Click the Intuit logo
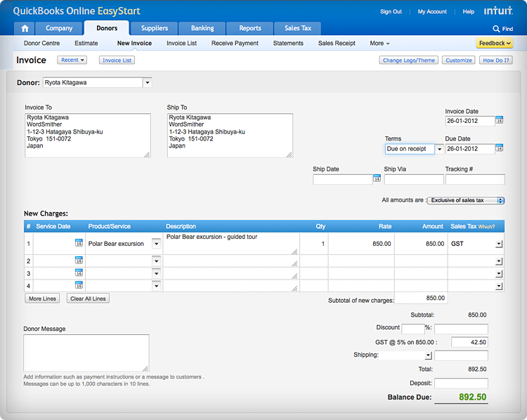Image resolution: width=527 pixels, height=420 pixels. coord(498,11)
